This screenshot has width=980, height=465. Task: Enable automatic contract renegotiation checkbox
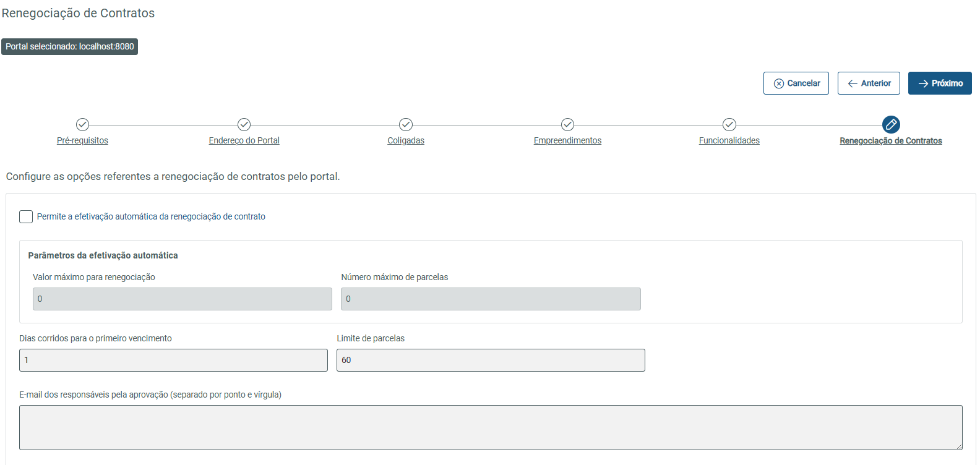(x=26, y=216)
